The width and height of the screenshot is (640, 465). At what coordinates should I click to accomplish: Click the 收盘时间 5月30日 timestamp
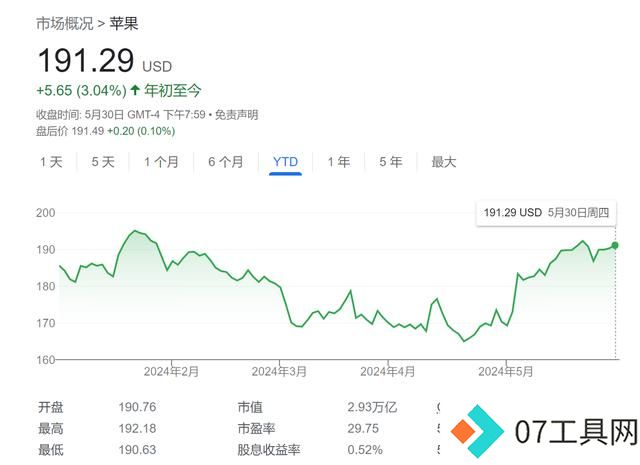coord(121,115)
